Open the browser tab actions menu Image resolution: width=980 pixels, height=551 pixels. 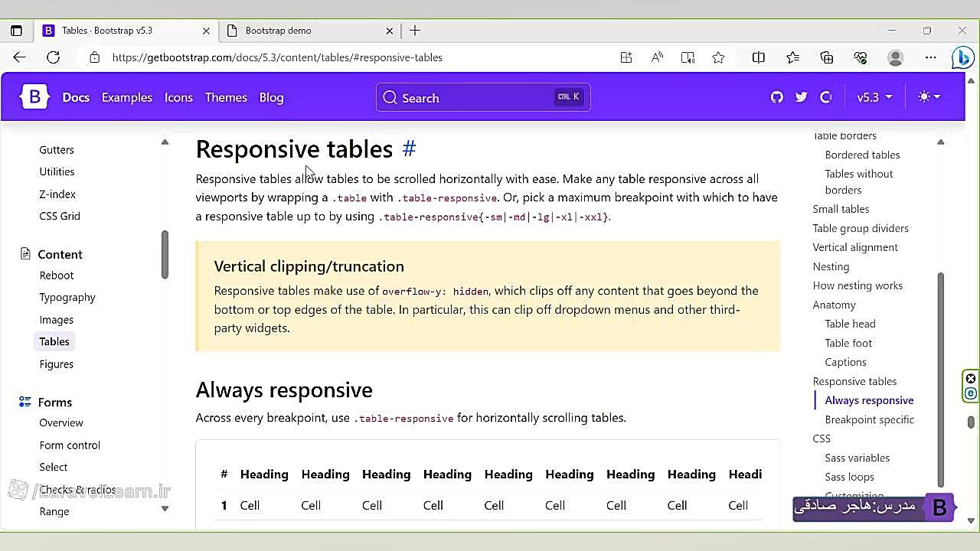pos(16,31)
